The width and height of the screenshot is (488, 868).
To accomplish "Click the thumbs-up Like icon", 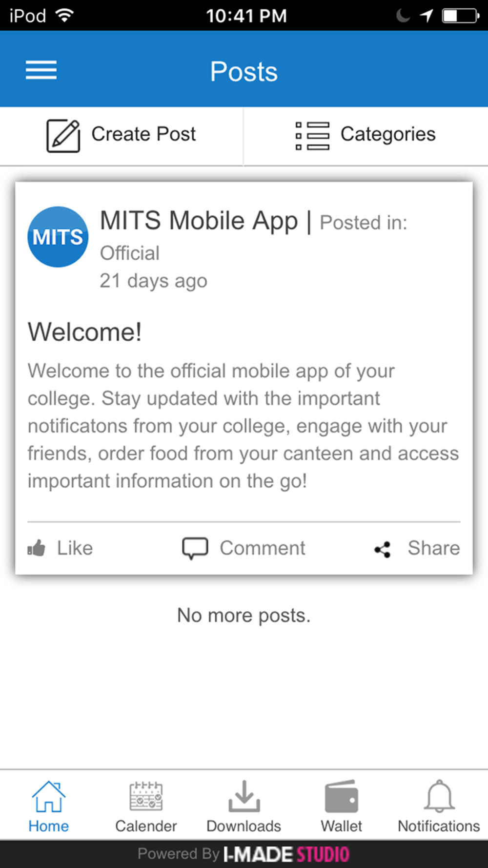I will [x=37, y=548].
